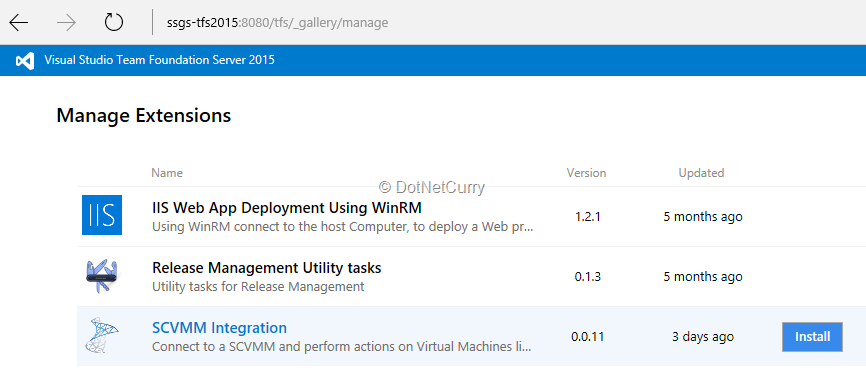Click the Manage Extensions heading
The height and width of the screenshot is (376, 866).
144,115
